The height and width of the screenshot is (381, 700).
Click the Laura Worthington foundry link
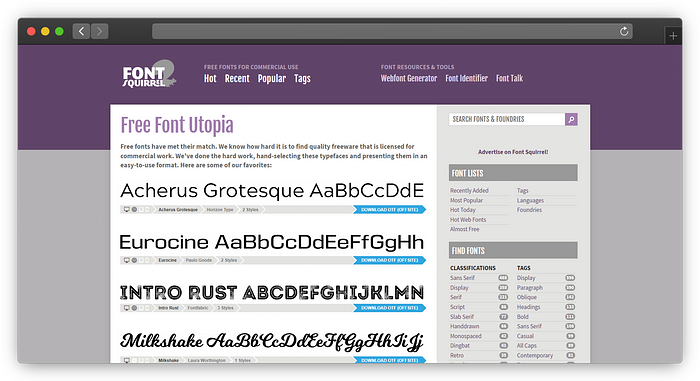[207, 360]
